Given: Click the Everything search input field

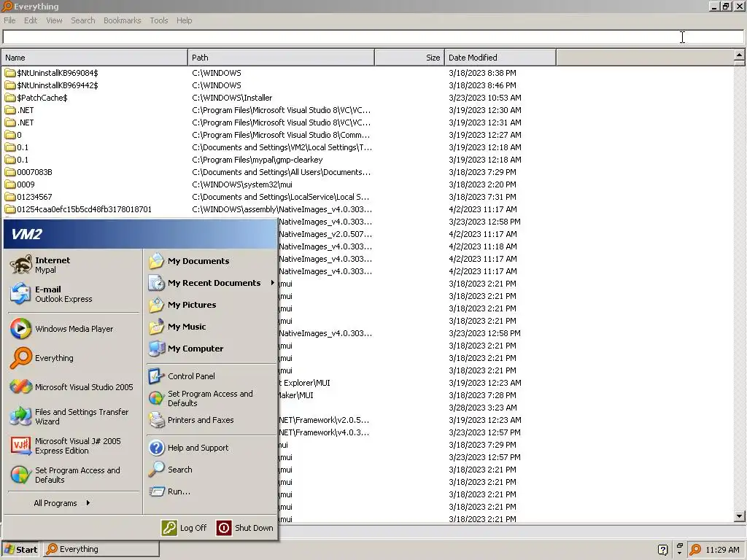Looking at the screenshot, I should coord(373,36).
